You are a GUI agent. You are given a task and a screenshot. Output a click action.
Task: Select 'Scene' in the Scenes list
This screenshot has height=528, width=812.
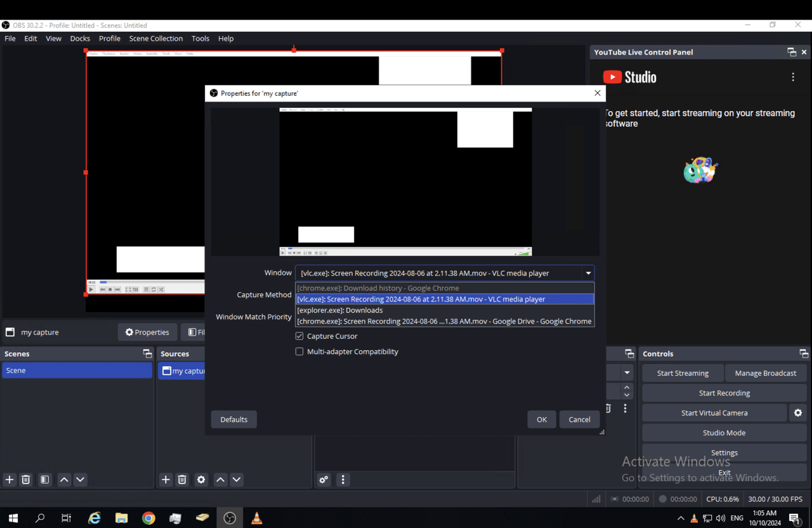pyautogui.click(x=77, y=370)
